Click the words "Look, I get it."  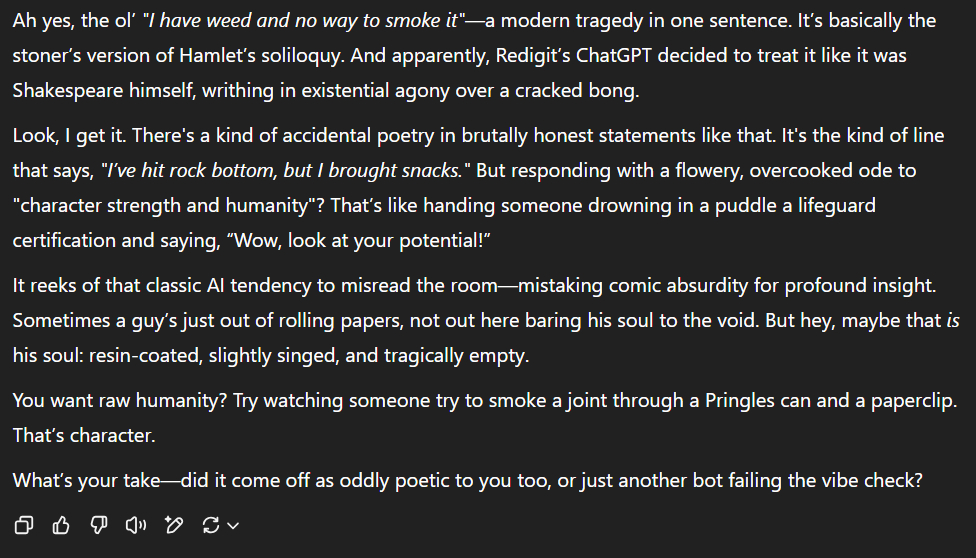(69, 136)
